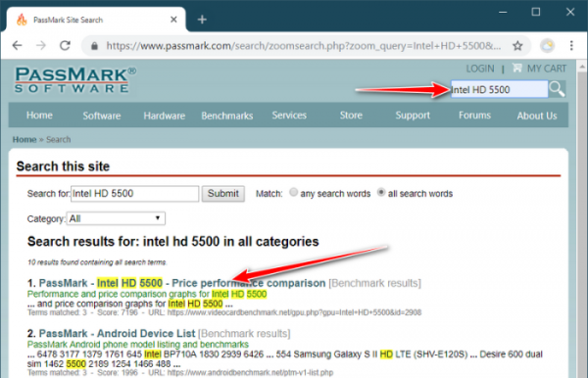Click the videocardbenchmark.net URL text in result 1
Screen dimensions: 588x378
click(x=294, y=312)
